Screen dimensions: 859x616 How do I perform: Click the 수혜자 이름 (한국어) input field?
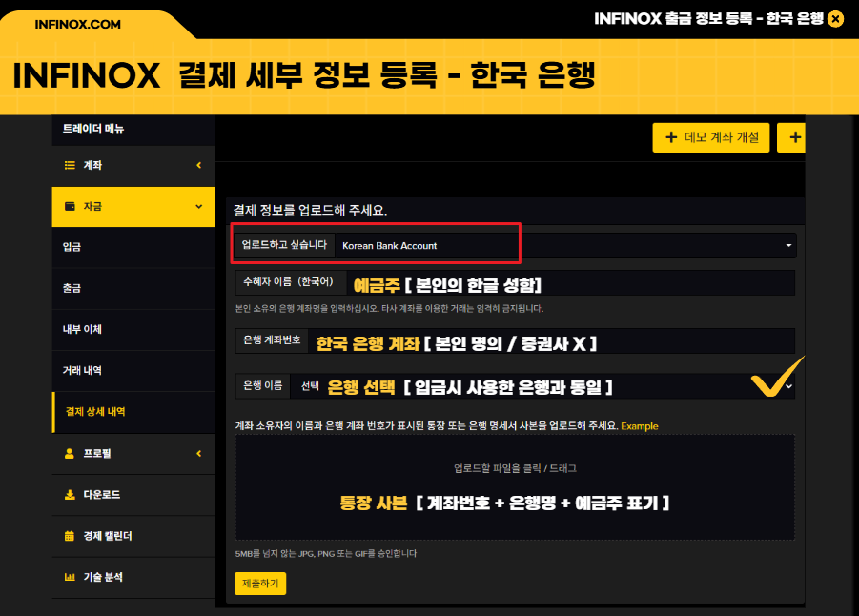pyautogui.click(x=570, y=283)
